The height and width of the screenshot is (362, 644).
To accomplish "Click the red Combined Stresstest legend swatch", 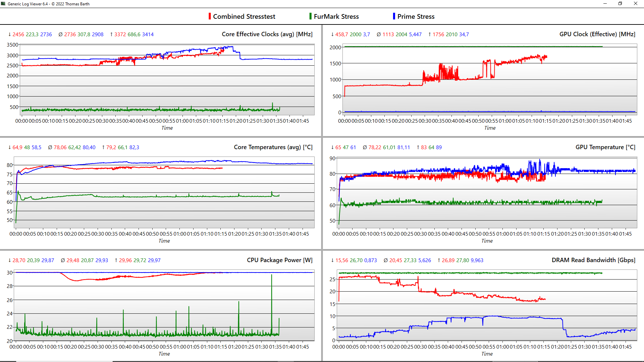I will point(210,16).
